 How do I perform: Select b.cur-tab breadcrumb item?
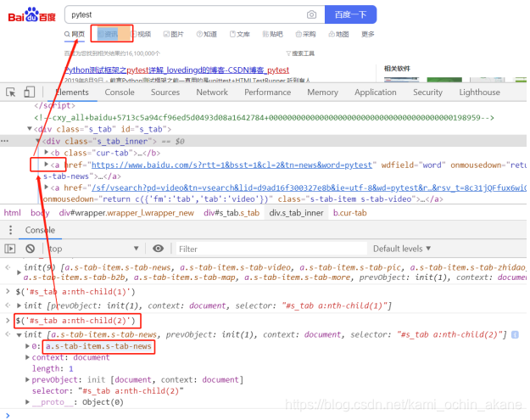click(x=350, y=213)
